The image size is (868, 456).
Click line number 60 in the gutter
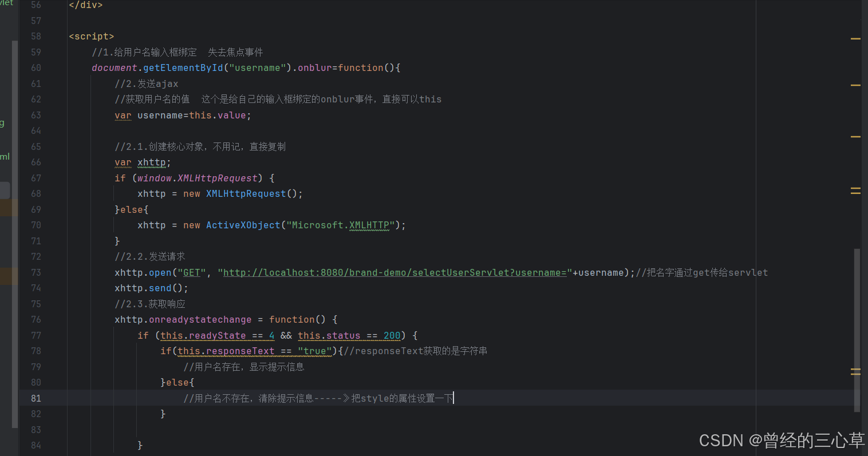click(x=36, y=68)
